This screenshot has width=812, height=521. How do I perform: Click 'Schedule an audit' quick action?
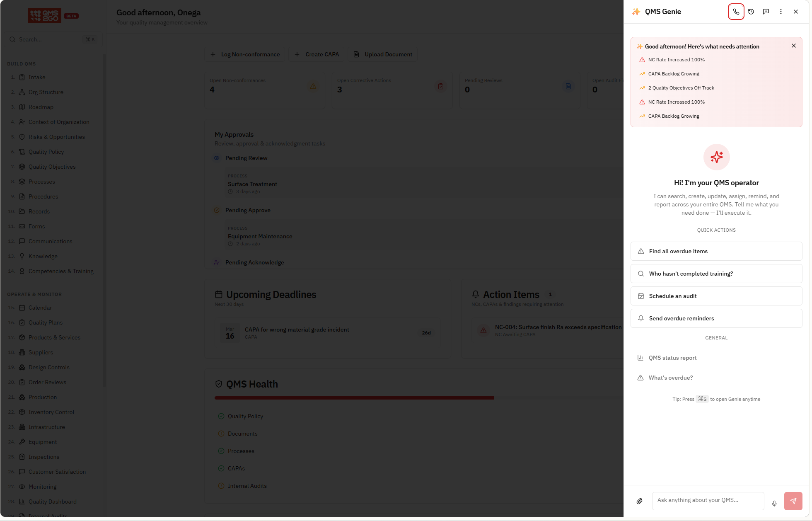716,296
